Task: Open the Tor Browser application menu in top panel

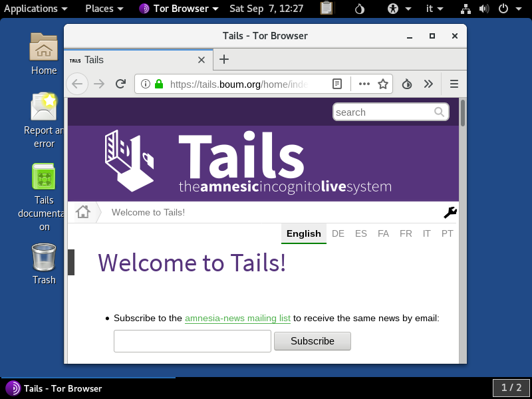Action: tap(179, 9)
